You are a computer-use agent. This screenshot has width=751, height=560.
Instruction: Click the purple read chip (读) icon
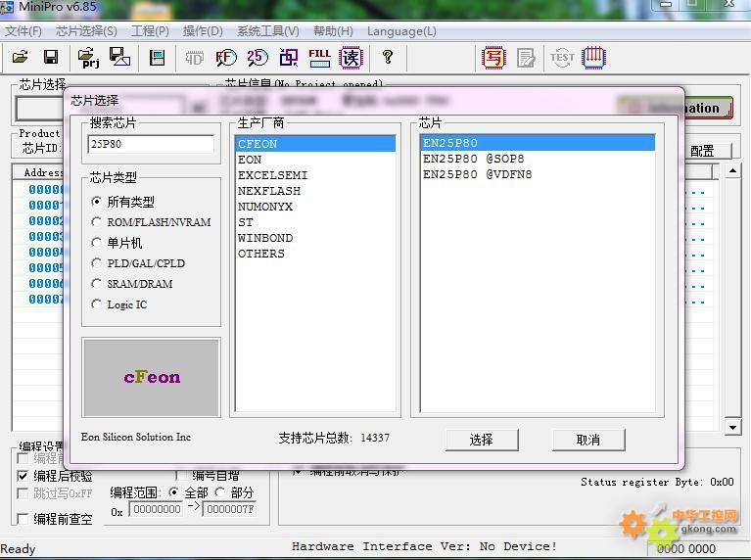pos(352,58)
